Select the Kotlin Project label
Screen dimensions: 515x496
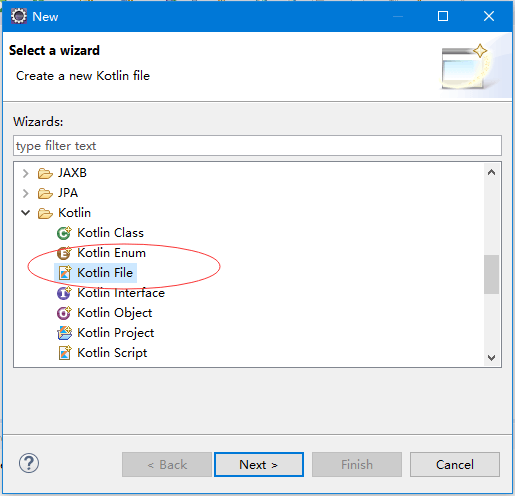pos(116,333)
